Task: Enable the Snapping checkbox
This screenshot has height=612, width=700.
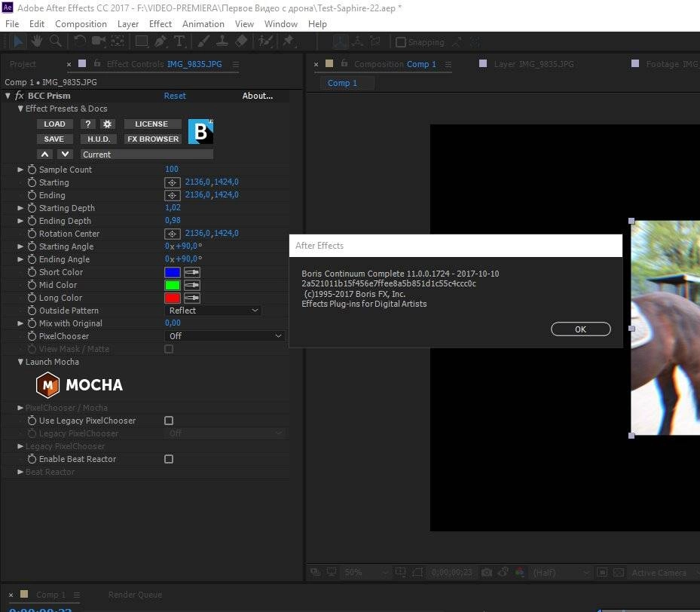Action: (401, 42)
